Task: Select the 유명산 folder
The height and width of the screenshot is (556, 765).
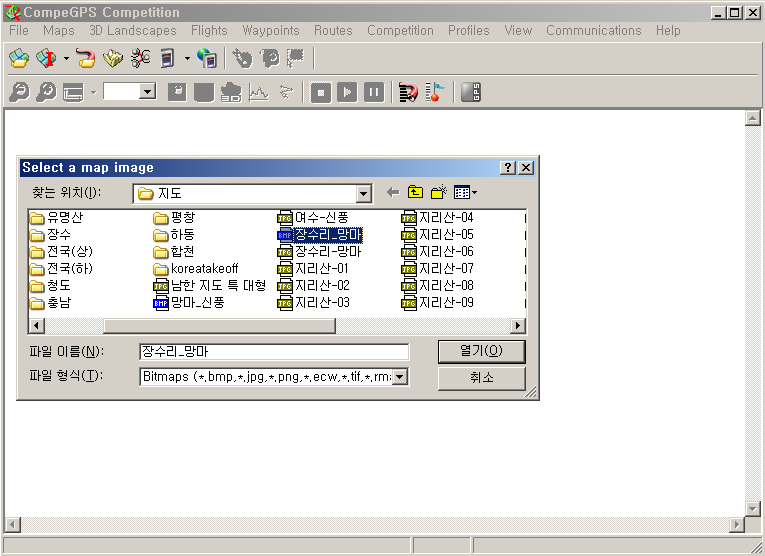Action: pos(56,218)
